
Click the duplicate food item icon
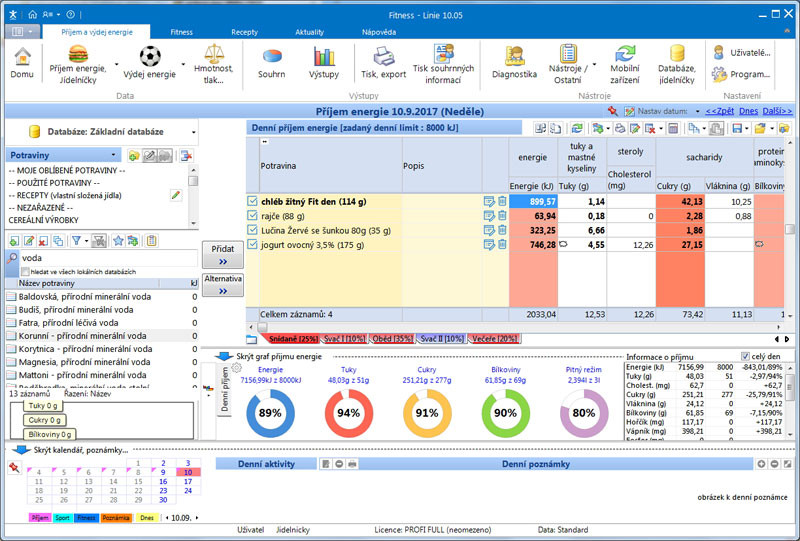pyautogui.click(x=58, y=240)
